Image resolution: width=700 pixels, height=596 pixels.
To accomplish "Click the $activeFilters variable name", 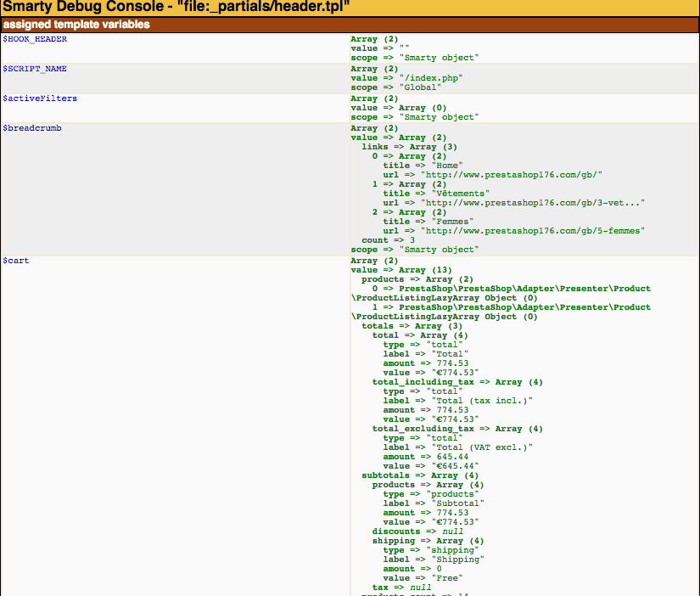I will 40,98.
